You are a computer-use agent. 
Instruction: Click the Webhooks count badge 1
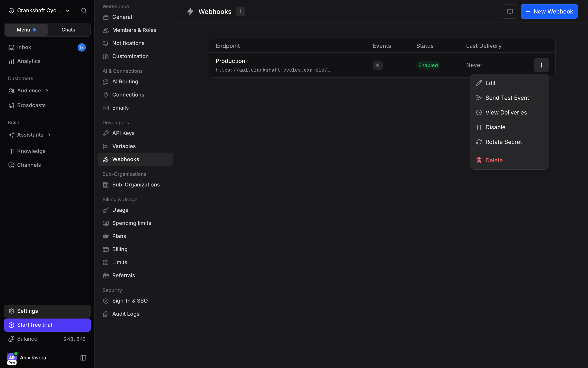tap(240, 11)
